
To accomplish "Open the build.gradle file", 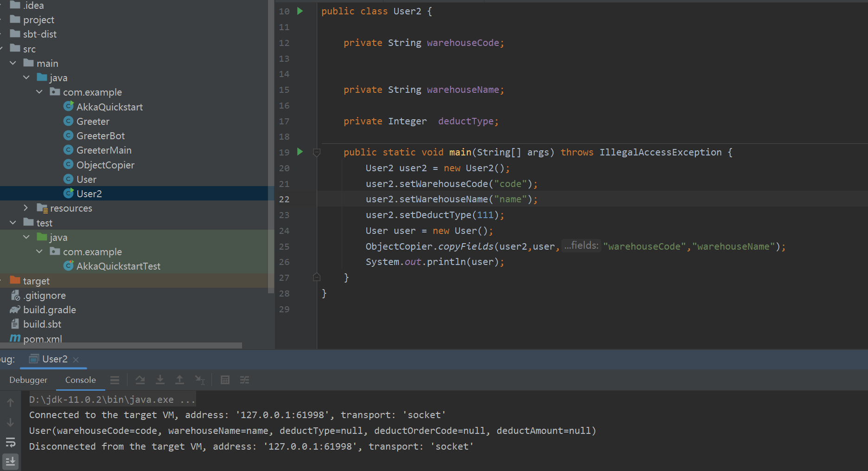I will 43,310.
